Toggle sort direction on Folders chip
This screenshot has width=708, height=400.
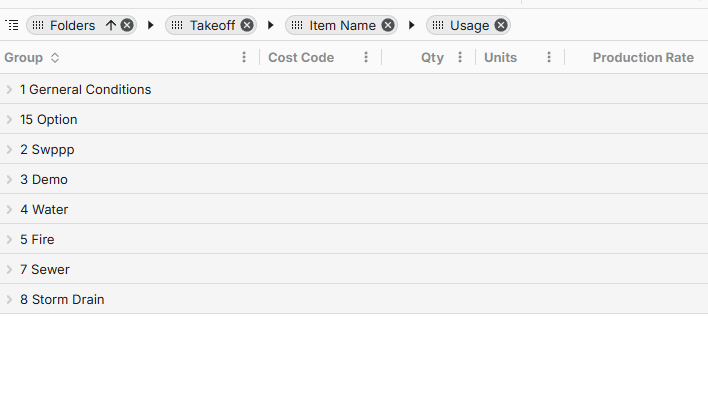click(x=111, y=25)
